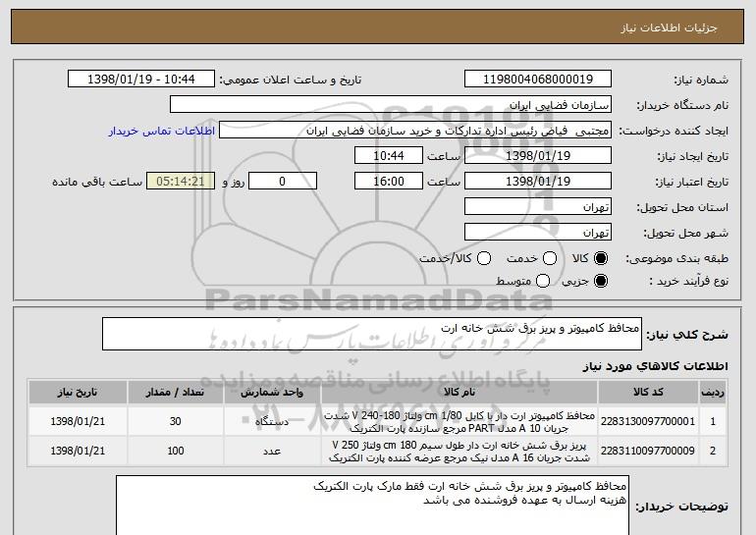Click the validity time field 16:00
The image size is (756, 535).
tap(389, 182)
